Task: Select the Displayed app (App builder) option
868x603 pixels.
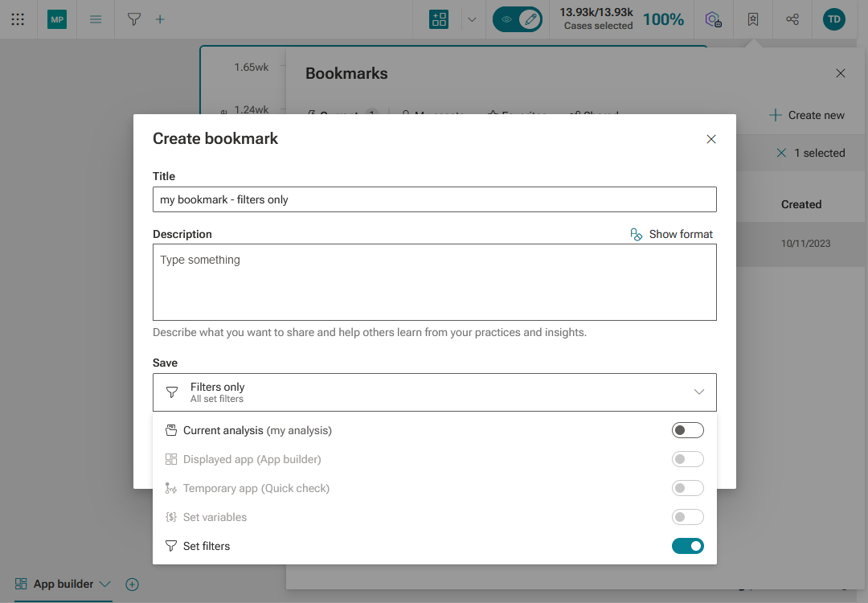Action: (x=252, y=459)
